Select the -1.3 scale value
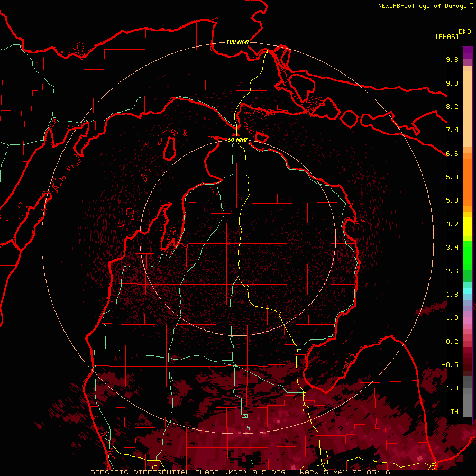 [x=450, y=388]
